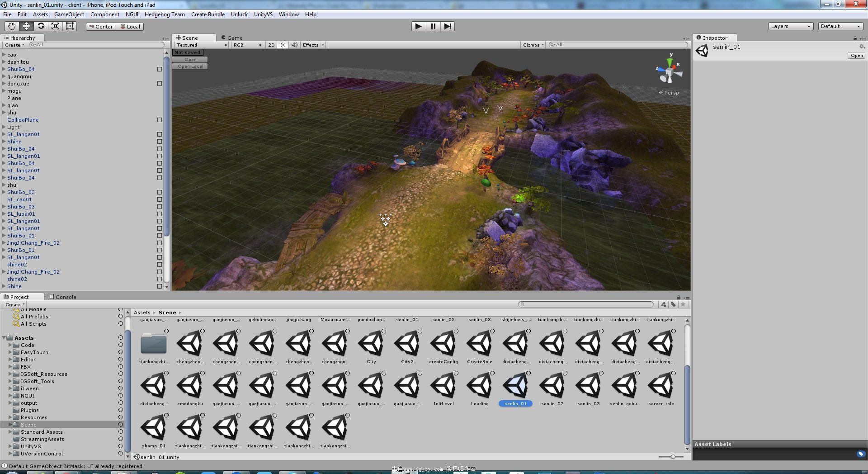The height and width of the screenshot is (474, 868).
Task: Toggle checkbox beside dongxue
Action: click(160, 84)
